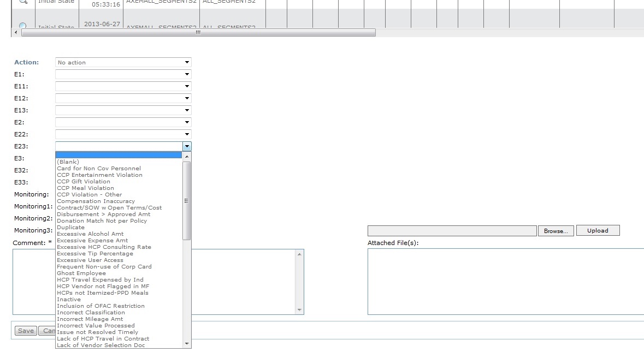Expand the E1 dropdown
The height and width of the screenshot is (352, 644).
tap(187, 74)
